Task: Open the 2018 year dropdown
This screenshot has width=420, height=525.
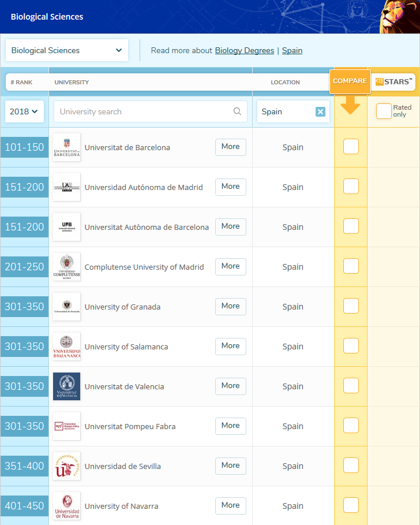Action: click(x=24, y=111)
